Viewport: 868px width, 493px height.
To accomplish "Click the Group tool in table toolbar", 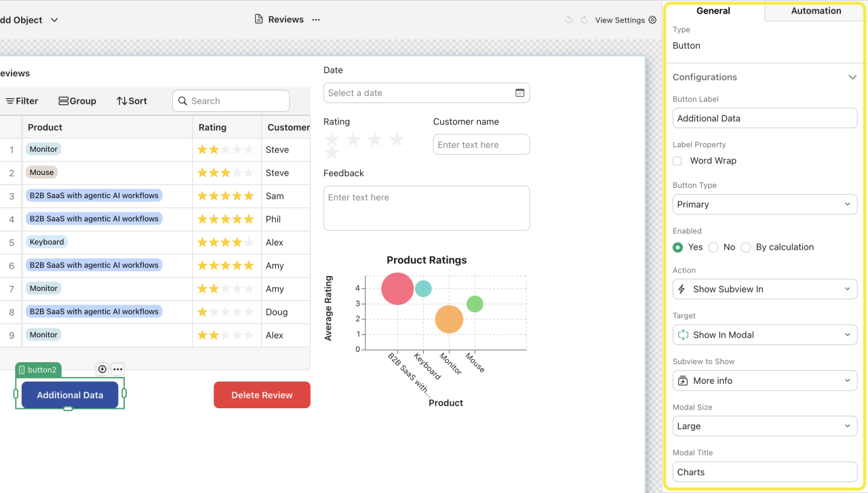I will (77, 101).
